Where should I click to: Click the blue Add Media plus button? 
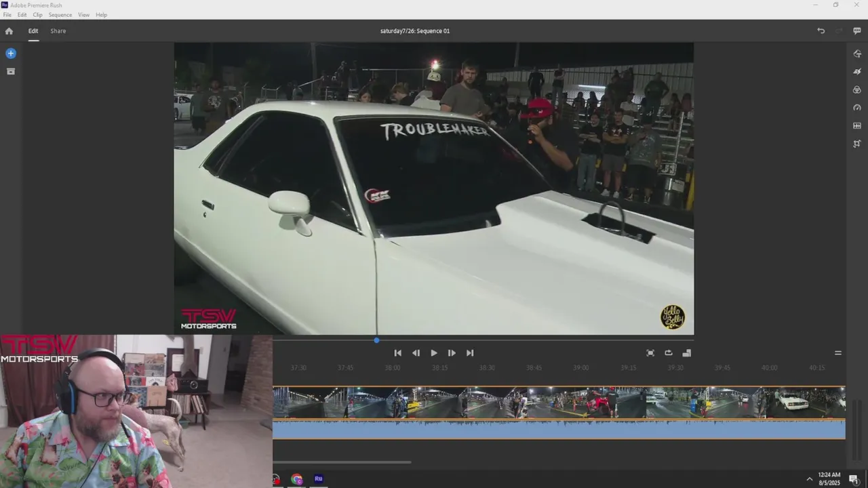pyautogui.click(x=11, y=54)
